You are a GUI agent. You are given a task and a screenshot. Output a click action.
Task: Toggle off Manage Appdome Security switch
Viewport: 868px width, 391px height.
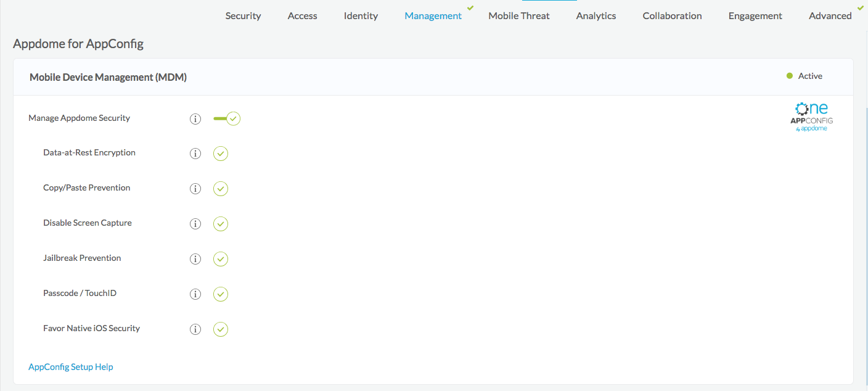[x=226, y=118]
